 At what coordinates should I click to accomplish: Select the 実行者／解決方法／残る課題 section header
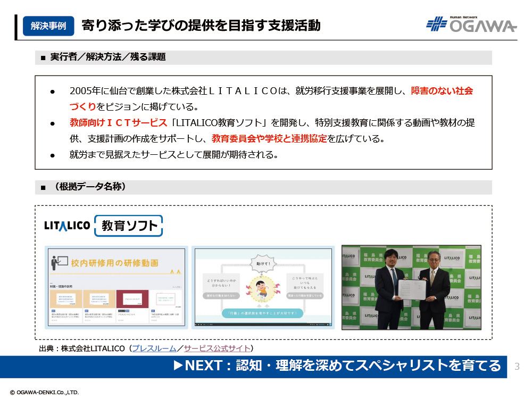[108, 57]
